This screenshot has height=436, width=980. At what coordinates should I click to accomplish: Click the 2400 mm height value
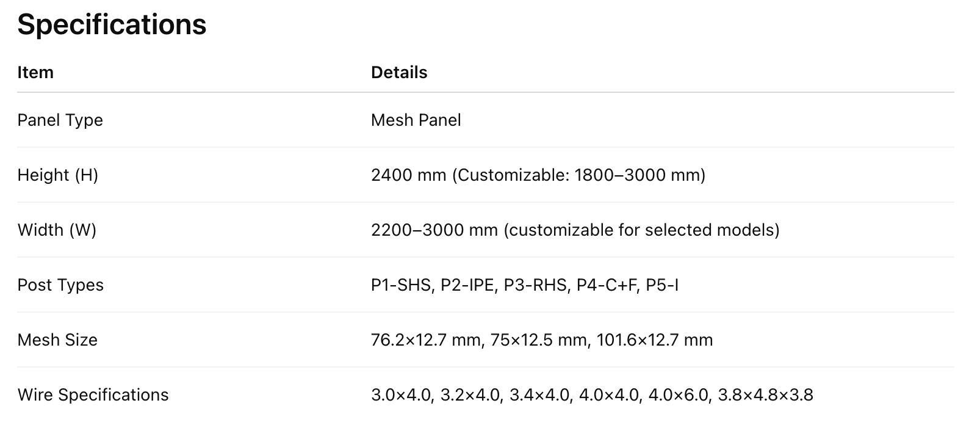[x=408, y=175]
